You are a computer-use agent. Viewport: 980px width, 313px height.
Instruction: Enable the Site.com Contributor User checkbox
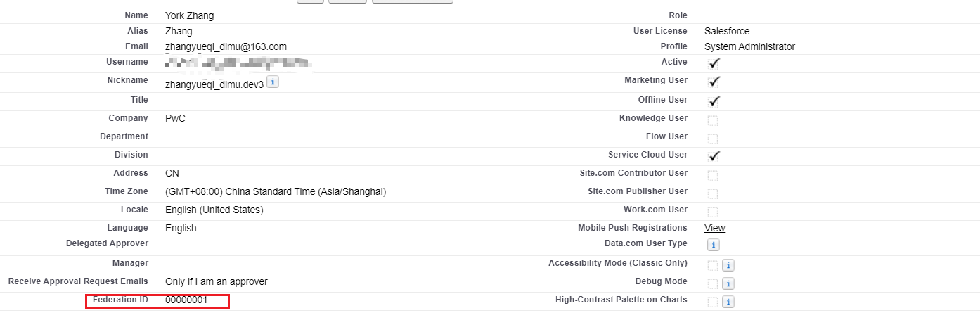click(x=713, y=175)
